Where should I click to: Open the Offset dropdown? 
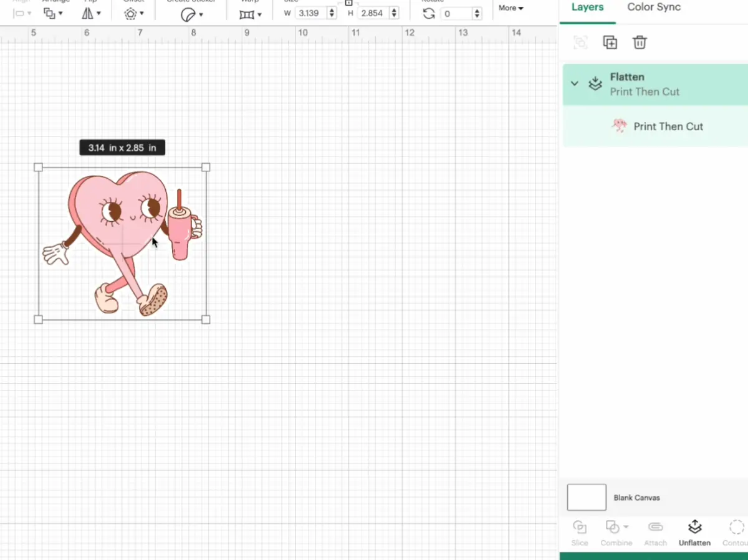tap(133, 13)
